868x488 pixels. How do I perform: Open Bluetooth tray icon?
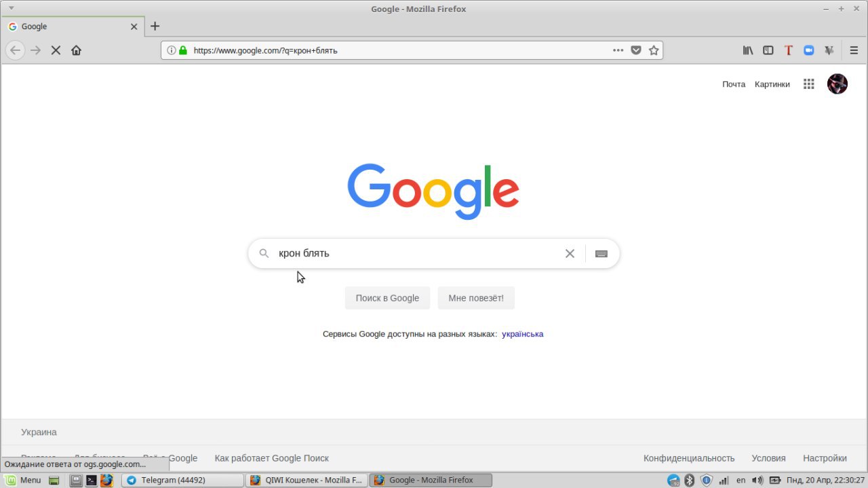(690, 480)
